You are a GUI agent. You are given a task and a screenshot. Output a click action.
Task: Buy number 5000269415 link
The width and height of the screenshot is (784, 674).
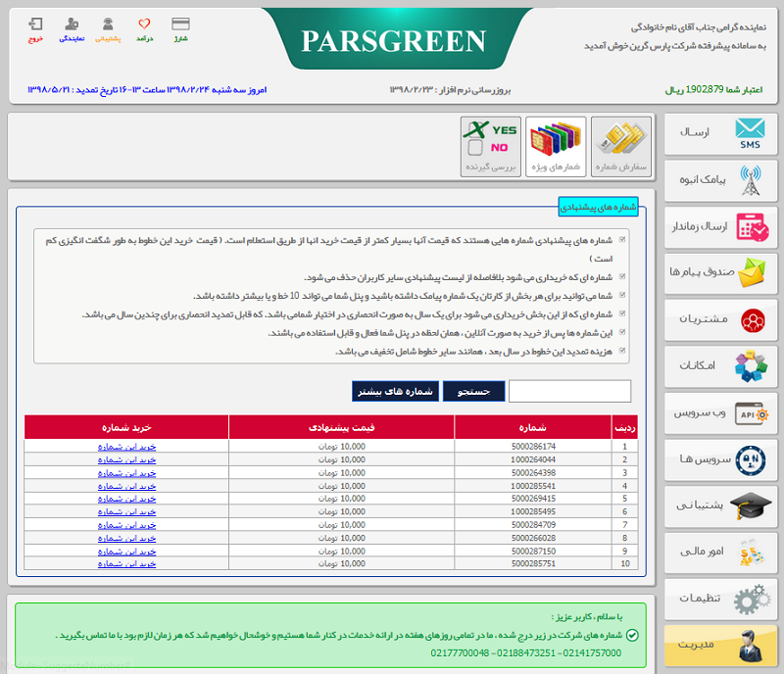[127, 499]
